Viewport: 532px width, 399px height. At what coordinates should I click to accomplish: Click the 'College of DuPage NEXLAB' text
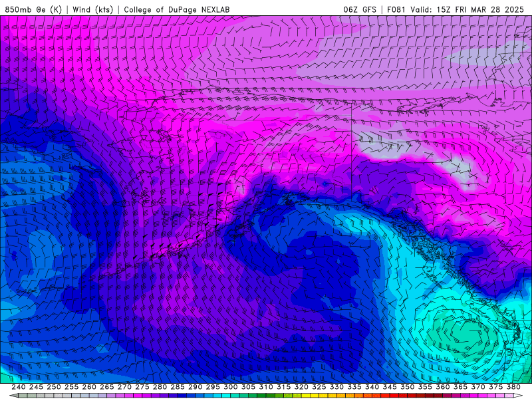pos(177,9)
